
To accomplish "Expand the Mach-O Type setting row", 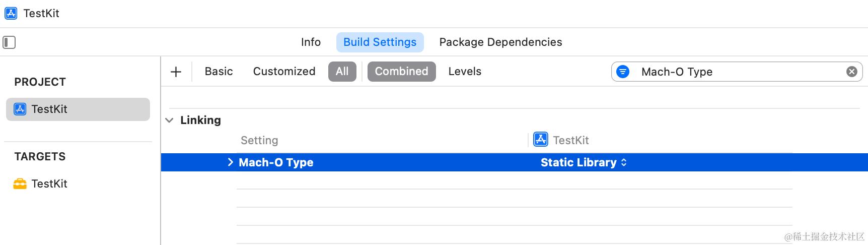I will click(230, 162).
